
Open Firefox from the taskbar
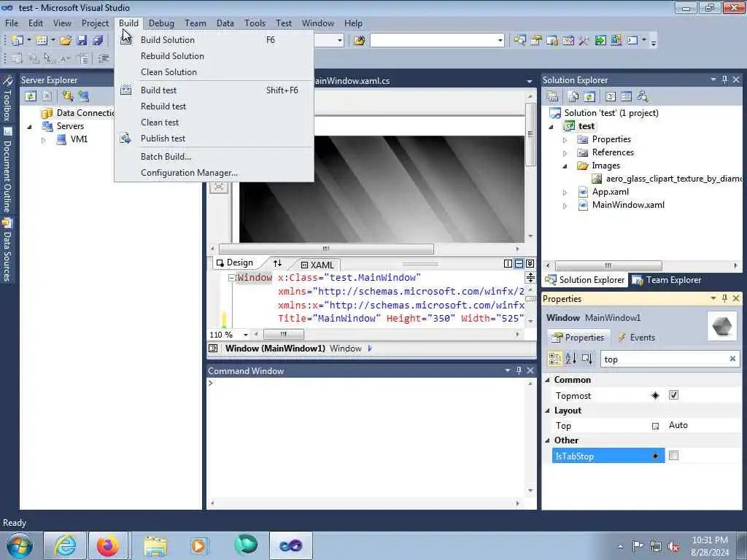click(x=108, y=545)
